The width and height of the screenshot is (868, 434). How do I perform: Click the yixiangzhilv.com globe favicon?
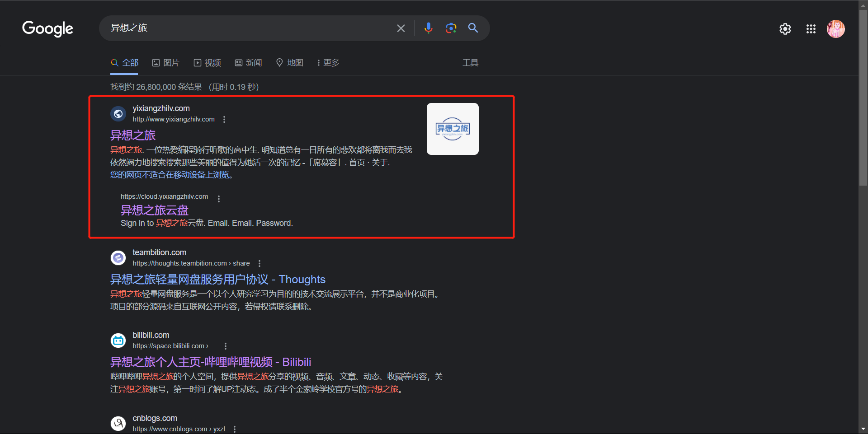(x=118, y=114)
